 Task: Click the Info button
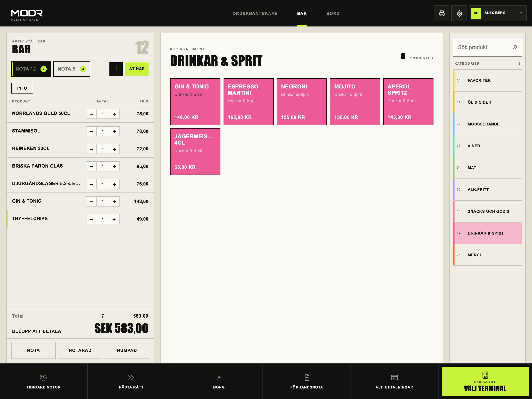point(22,88)
